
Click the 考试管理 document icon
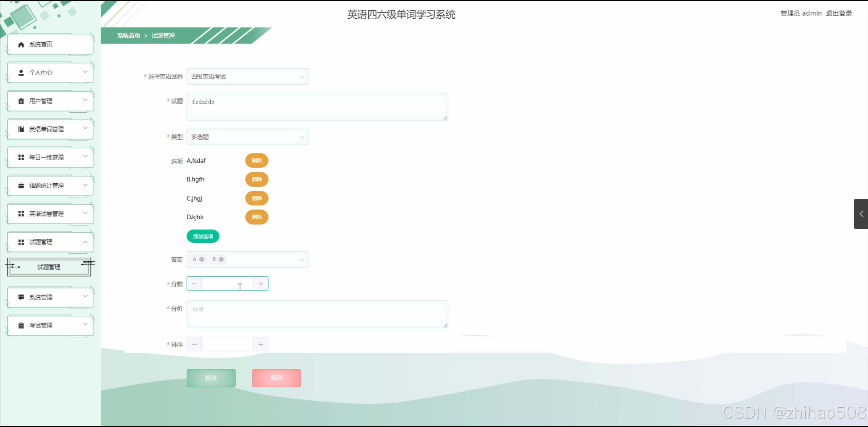[x=21, y=325]
